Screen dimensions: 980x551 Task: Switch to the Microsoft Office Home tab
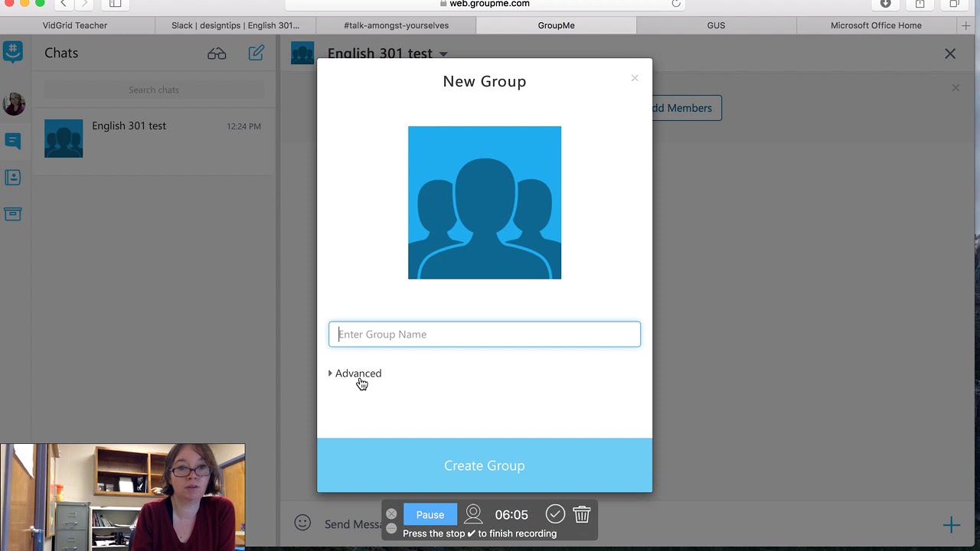pos(876,25)
